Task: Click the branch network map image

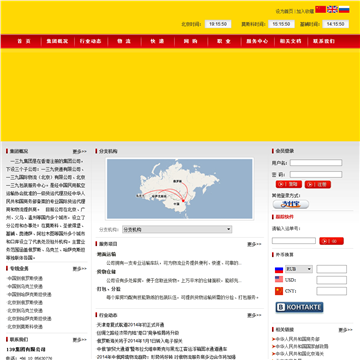Action: pyautogui.click(x=180, y=189)
